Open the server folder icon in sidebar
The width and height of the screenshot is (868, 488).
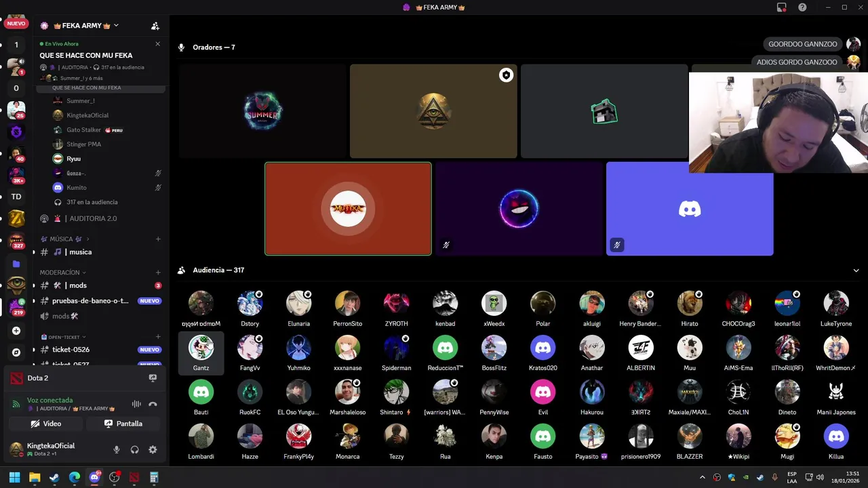[x=16, y=264]
